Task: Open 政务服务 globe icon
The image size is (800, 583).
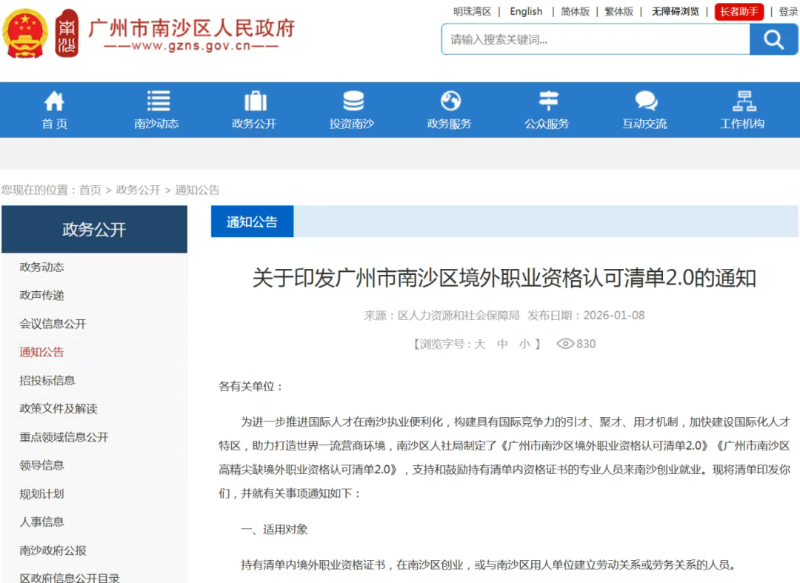Action: pyautogui.click(x=450, y=101)
